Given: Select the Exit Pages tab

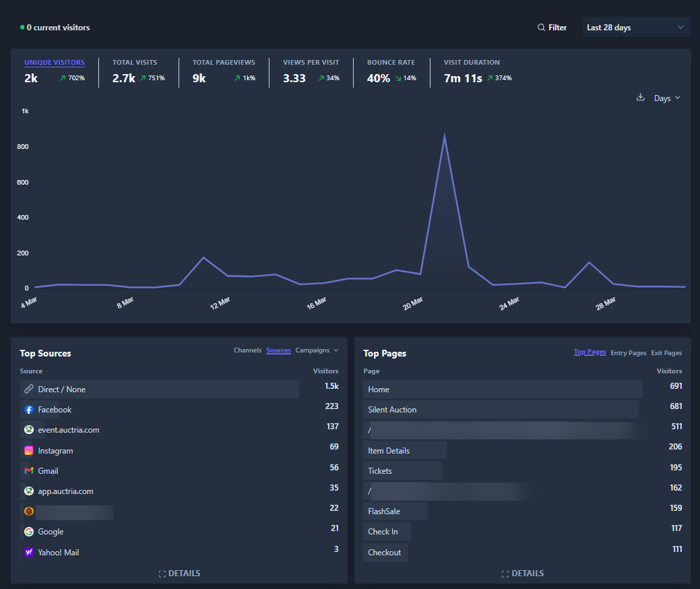Looking at the screenshot, I should (666, 353).
